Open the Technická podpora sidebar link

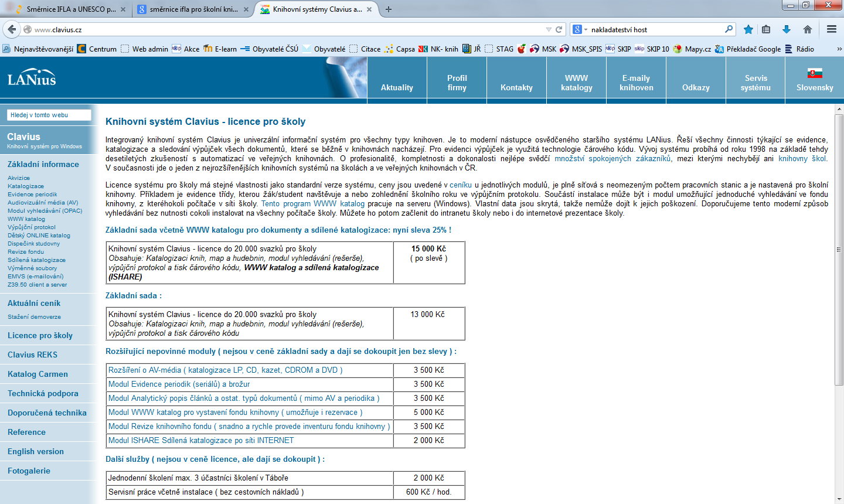pyautogui.click(x=43, y=393)
